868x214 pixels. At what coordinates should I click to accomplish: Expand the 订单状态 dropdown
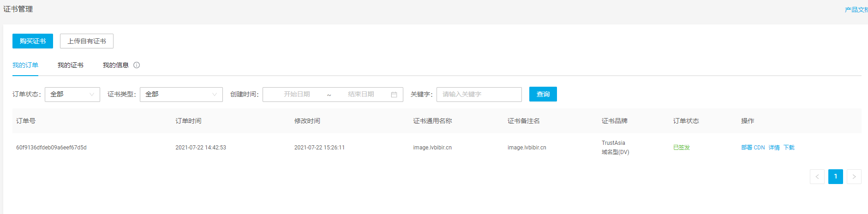72,94
